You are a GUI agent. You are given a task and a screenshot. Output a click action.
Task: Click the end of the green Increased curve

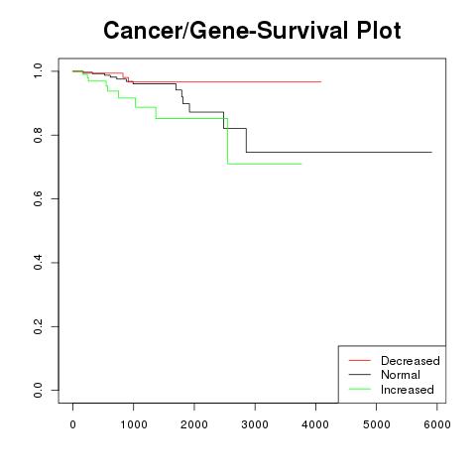point(300,164)
